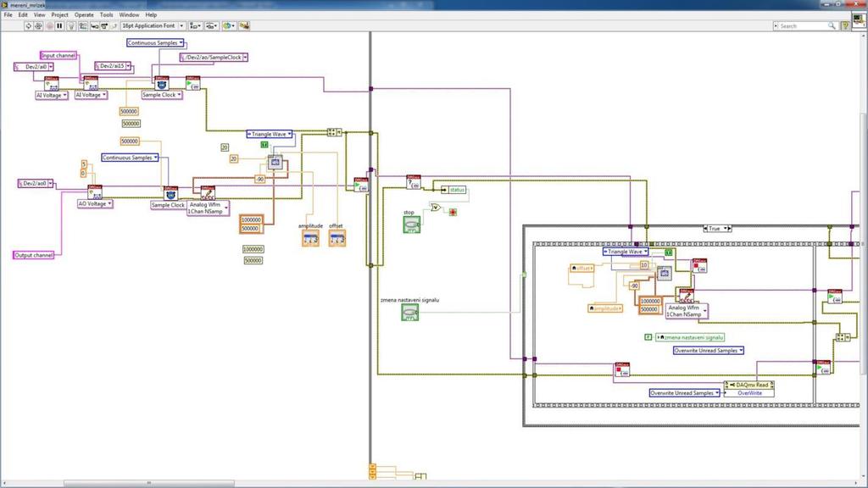The height and width of the screenshot is (488, 868).
Task: Click the Abort Execution toolbar button
Action: click(49, 26)
